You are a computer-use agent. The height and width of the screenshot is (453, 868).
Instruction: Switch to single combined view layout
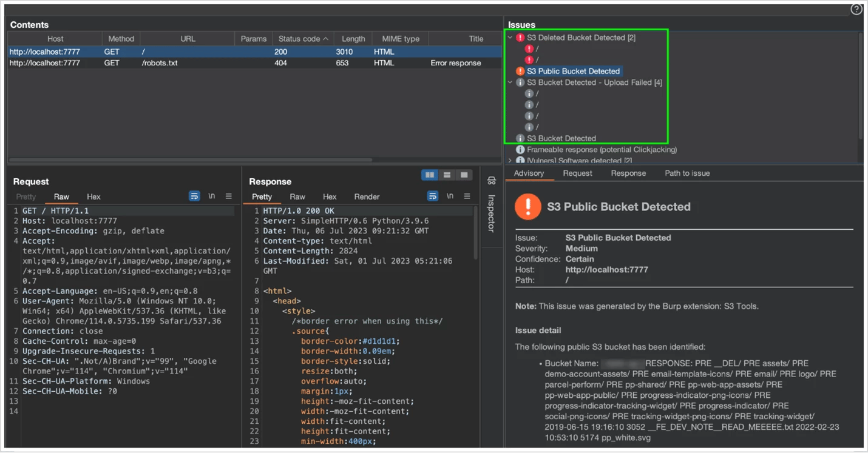click(x=464, y=175)
